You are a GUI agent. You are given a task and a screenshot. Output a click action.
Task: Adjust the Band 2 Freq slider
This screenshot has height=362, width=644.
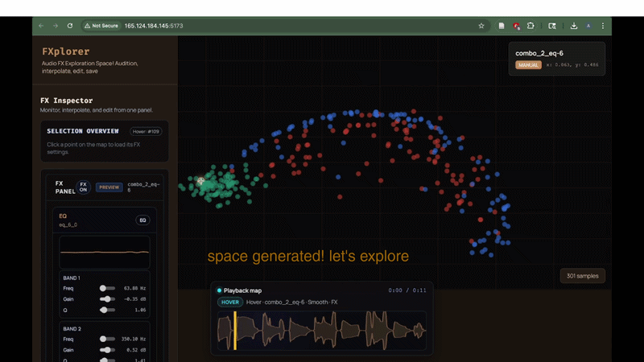point(107,339)
